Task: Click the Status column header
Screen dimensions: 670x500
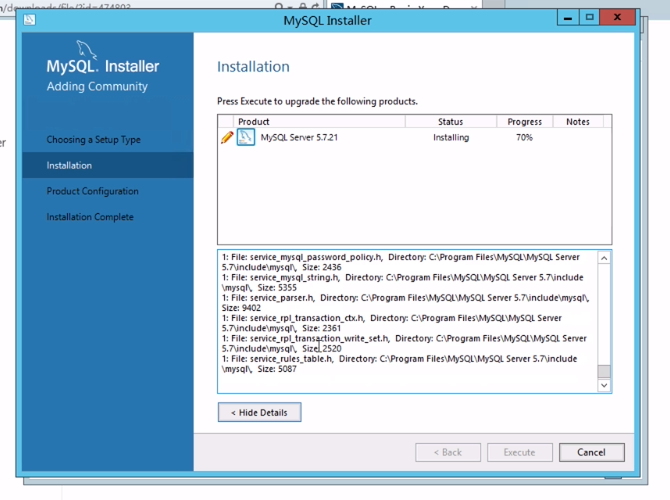Action: click(450, 121)
